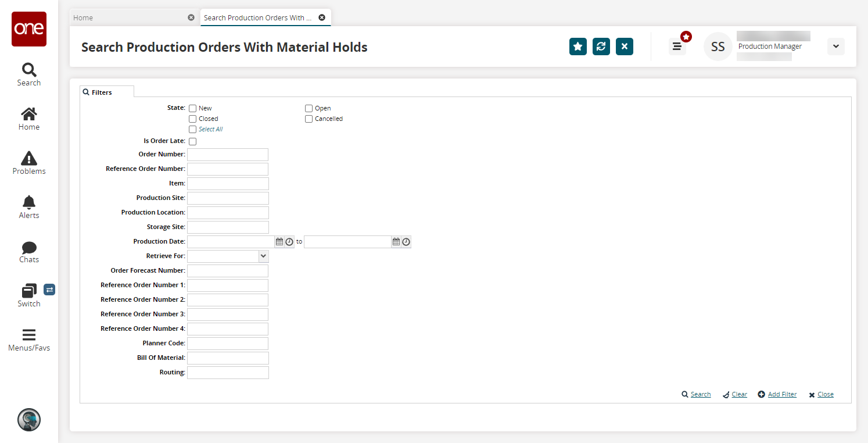Check the Cancelled state checkbox
Image resolution: width=868 pixels, height=443 pixels.
(309, 119)
